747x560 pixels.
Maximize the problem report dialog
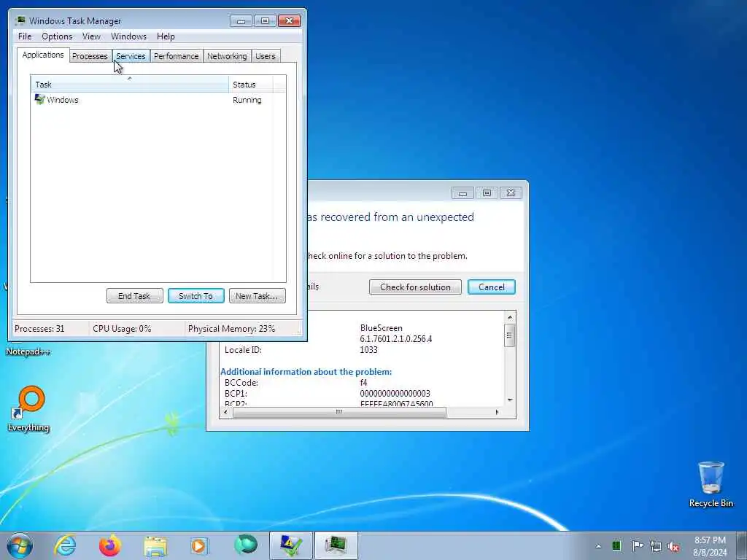[487, 192]
